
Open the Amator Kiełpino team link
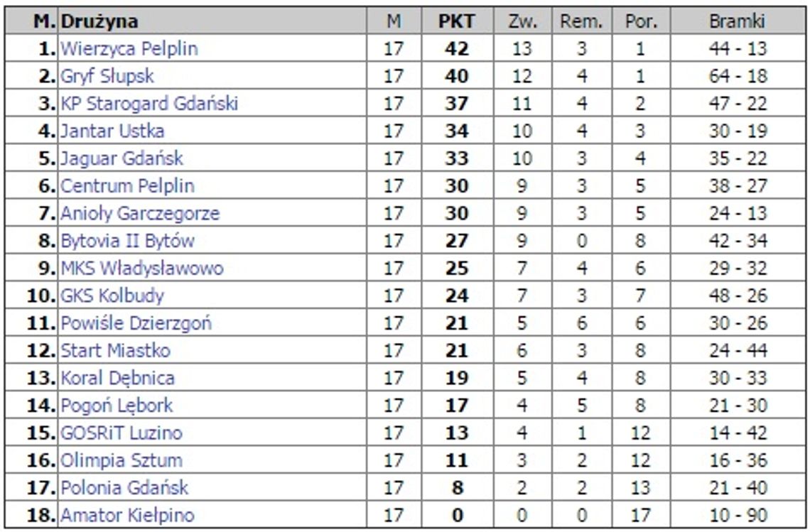tap(127, 515)
